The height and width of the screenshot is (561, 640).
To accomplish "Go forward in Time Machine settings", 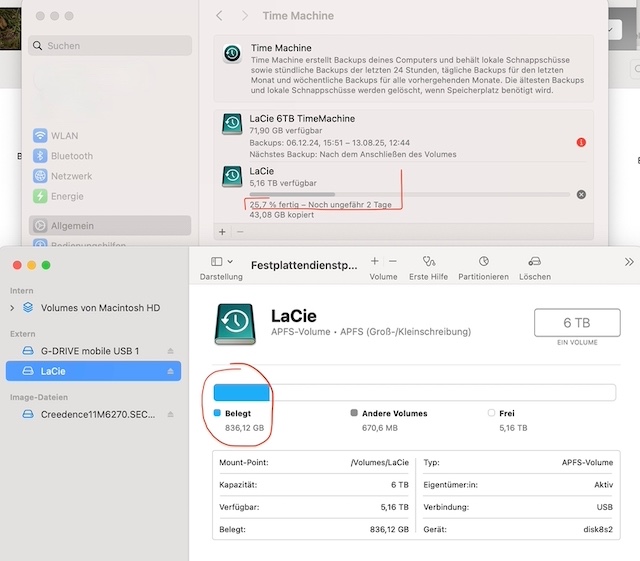I will (244, 16).
